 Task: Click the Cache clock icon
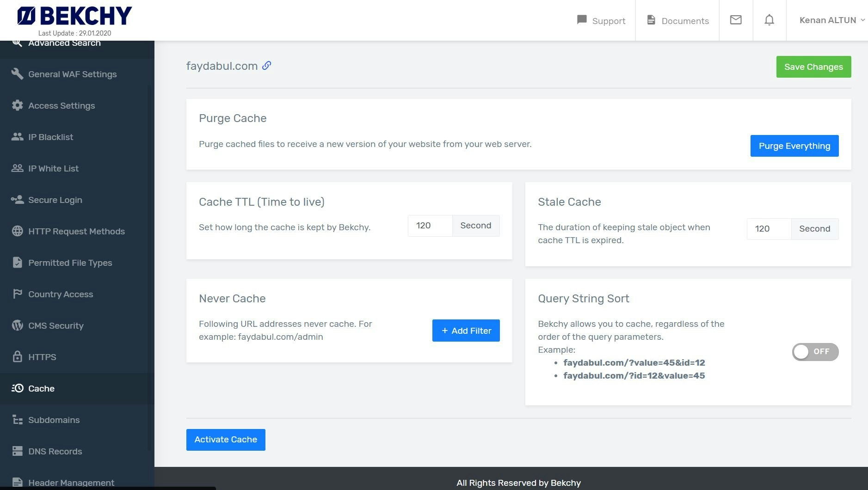click(x=17, y=388)
